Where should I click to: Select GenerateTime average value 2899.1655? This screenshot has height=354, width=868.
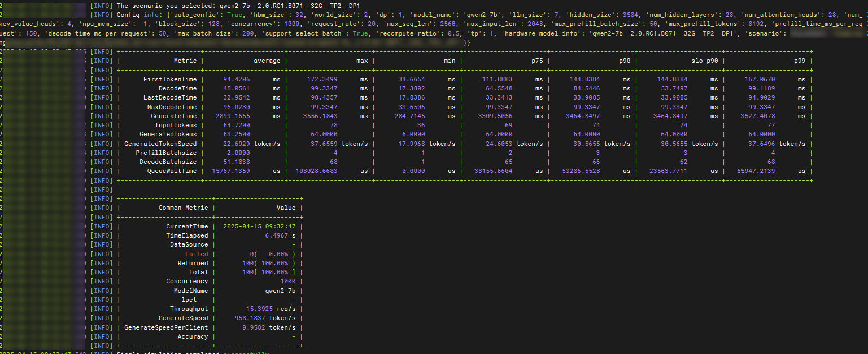click(233, 116)
